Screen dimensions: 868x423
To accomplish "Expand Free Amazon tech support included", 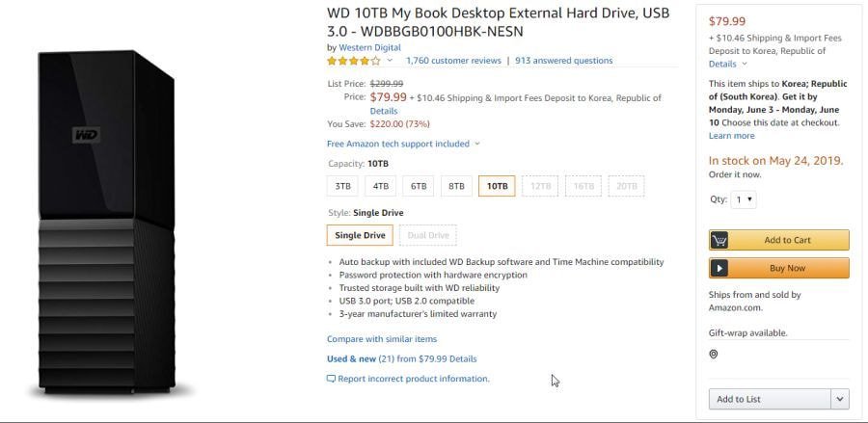I will click(403, 144).
